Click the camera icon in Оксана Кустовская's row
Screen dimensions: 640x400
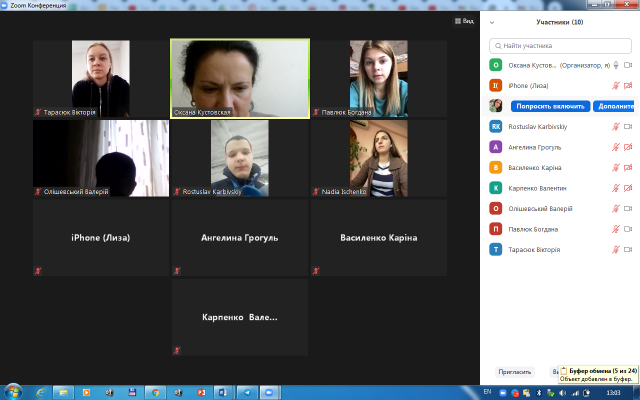628,65
